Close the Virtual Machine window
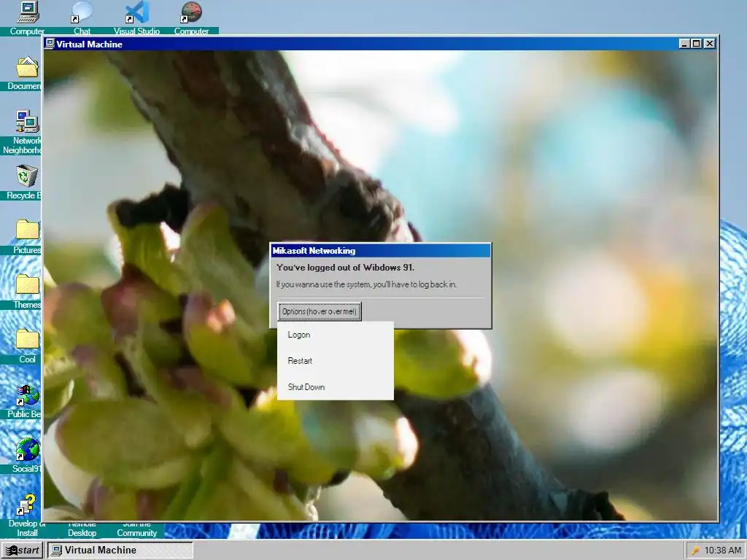 (709, 44)
